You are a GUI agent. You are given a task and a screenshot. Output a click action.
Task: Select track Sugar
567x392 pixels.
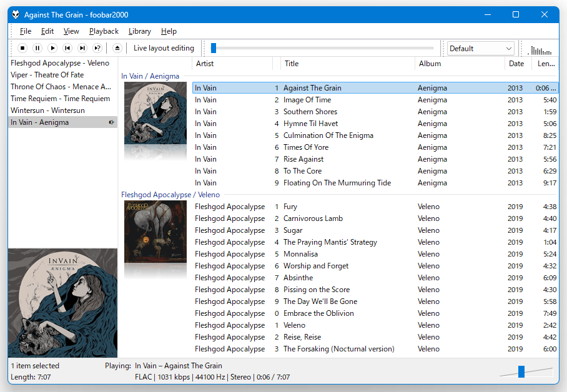point(375,230)
